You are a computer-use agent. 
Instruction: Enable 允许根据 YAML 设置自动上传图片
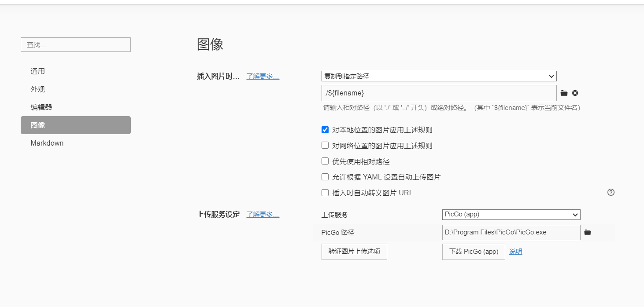point(325,177)
